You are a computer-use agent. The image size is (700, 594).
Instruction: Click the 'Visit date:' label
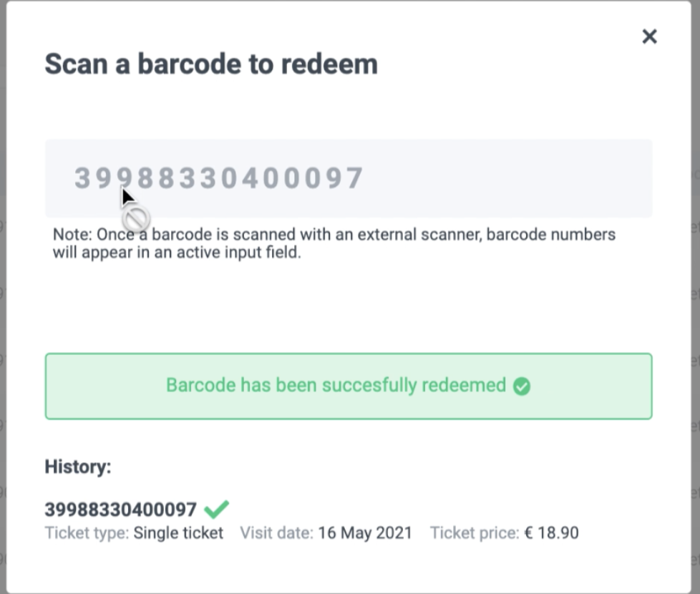tap(276, 533)
